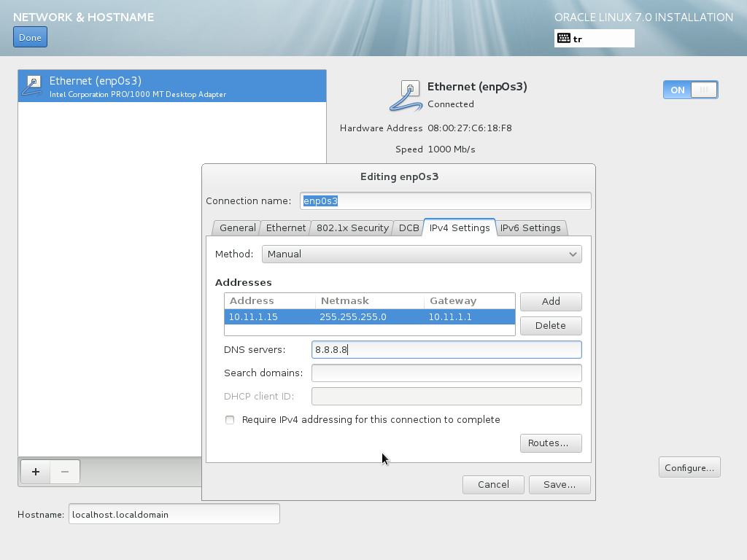747x560 pixels.
Task: Click the minus icon to remove device
Action: pyautogui.click(x=65, y=472)
